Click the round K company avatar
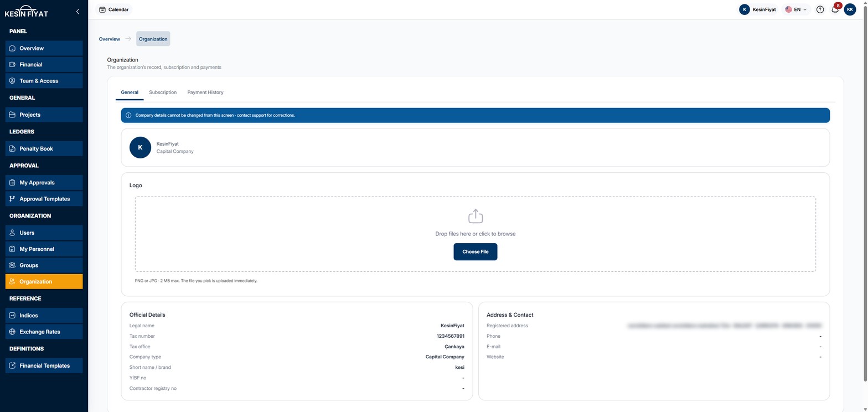This screenshot has width=868, height=412. pos(140,147)
